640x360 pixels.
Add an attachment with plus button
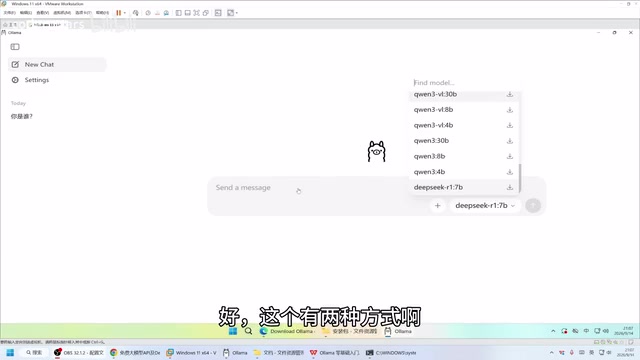tap(438, 206)
